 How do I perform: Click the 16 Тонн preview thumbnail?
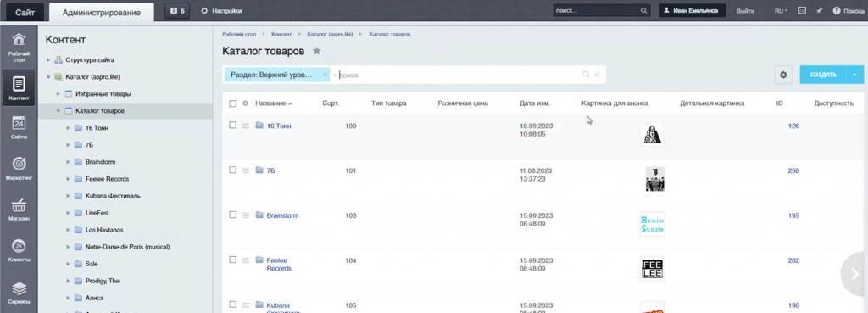[x=652, y=135]
